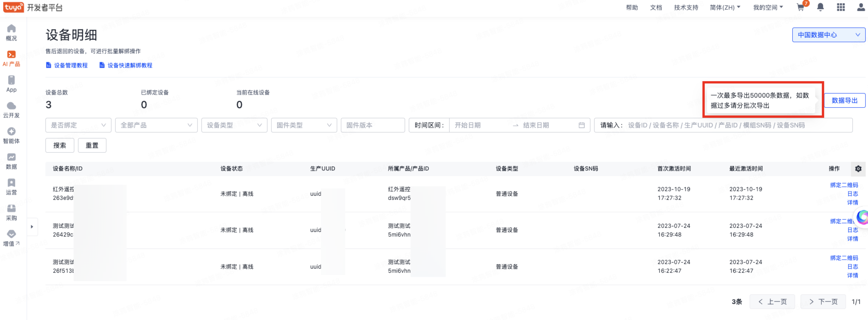
Task: Switch data center via 中国数据中心 dropdown
Action: (x=828, y=35)
